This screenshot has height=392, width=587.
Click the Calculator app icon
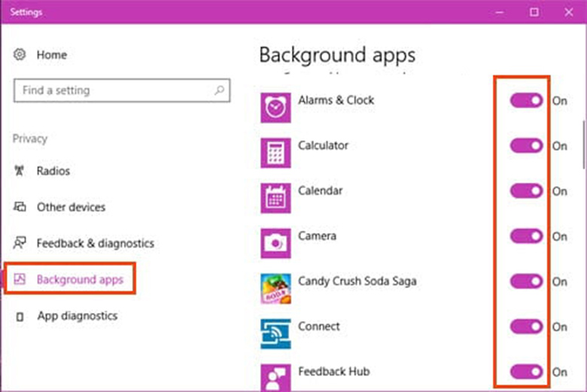(x=275, y=152)
